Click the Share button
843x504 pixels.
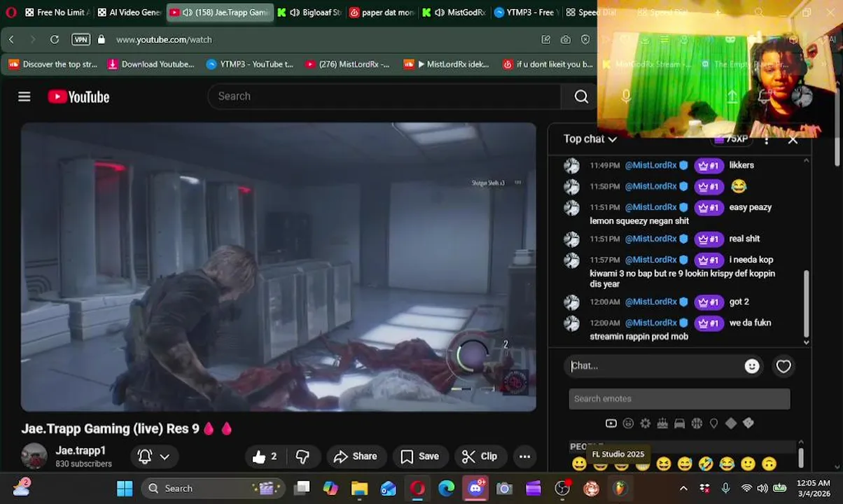[356, 456]
